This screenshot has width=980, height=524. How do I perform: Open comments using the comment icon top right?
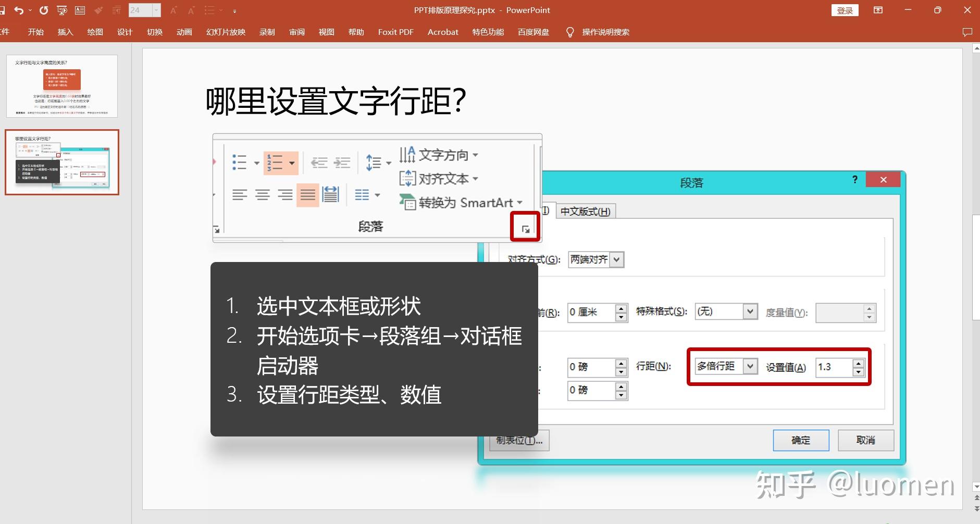pyautogui.click(x=968, y=32)
